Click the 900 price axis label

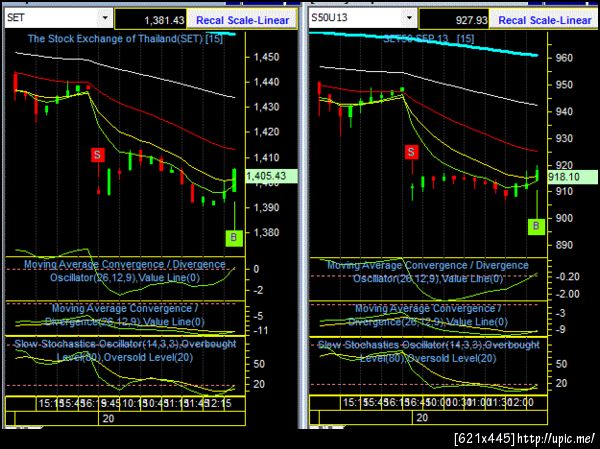pyautogui.click(x=564, y=218)
